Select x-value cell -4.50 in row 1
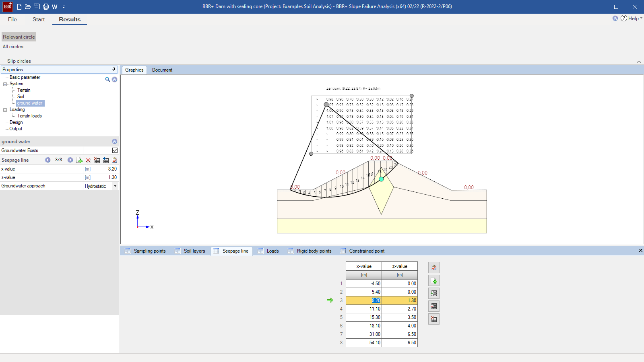 click(x=364, y=284)
